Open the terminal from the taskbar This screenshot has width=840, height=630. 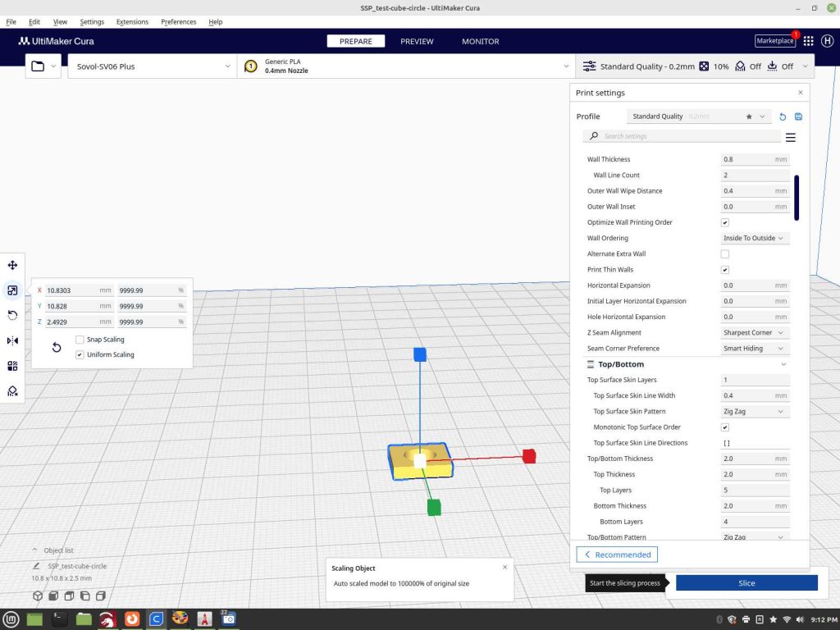[x=59, y=619]
